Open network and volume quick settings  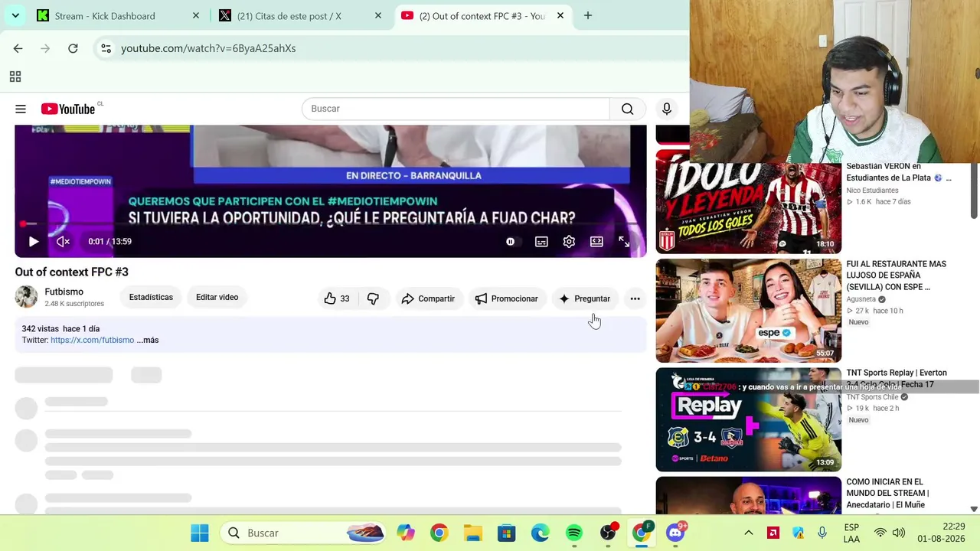pyautogui.click(x=890, y=533)
